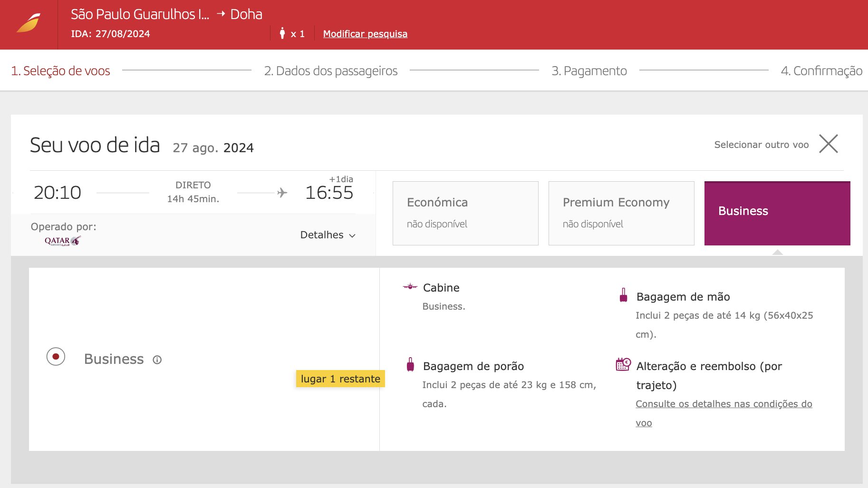Screen dimensions: 868x488
Task: Click the Alteração e reembolso calendar icon
Action: point(623,364)
